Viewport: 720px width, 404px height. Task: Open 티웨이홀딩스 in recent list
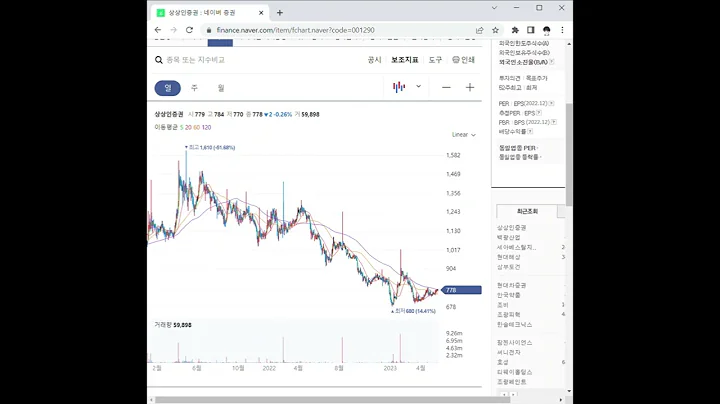click(515, 372)
